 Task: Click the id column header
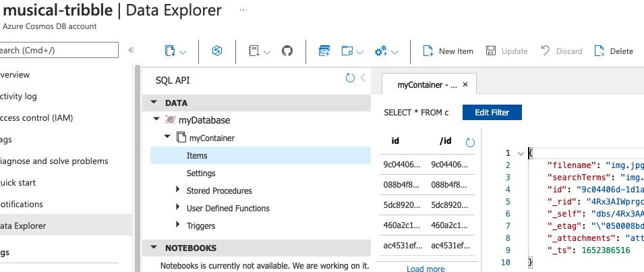(x=396, y=141)
